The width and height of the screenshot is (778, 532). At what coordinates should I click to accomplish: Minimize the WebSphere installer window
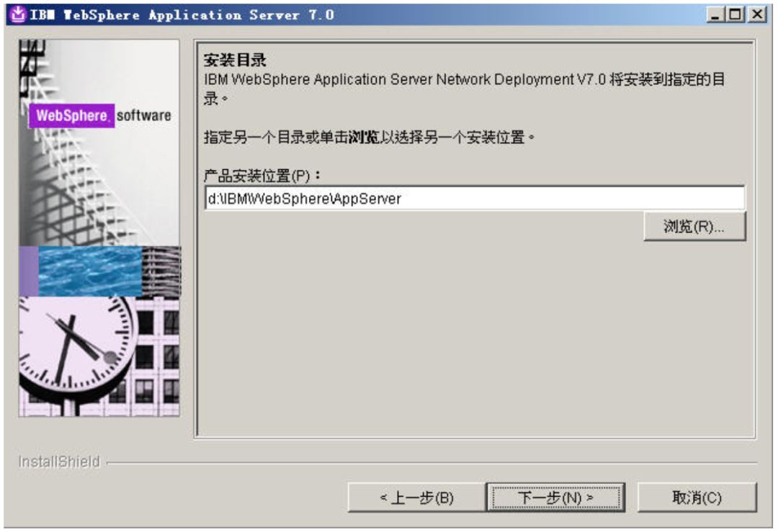point(715,14)
